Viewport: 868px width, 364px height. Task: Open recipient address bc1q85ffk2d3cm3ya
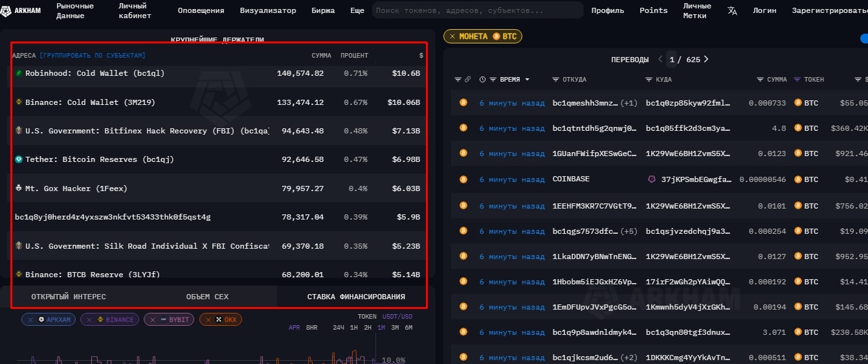point(688,128)
